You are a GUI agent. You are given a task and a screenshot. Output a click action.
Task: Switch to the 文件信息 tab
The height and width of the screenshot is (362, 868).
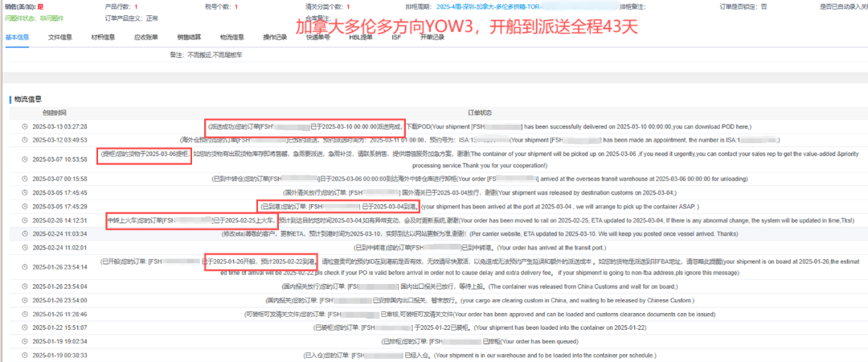pos(59,38)
